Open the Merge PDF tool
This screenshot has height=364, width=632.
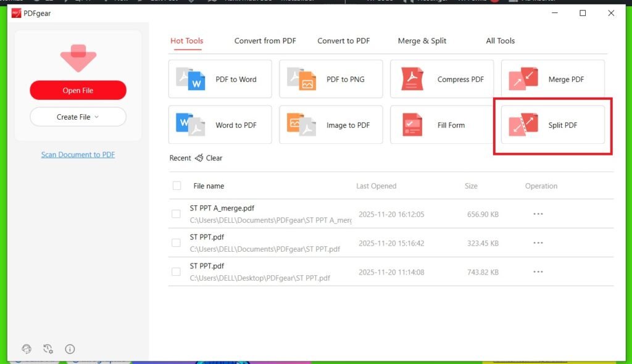(x=553, y=79)
